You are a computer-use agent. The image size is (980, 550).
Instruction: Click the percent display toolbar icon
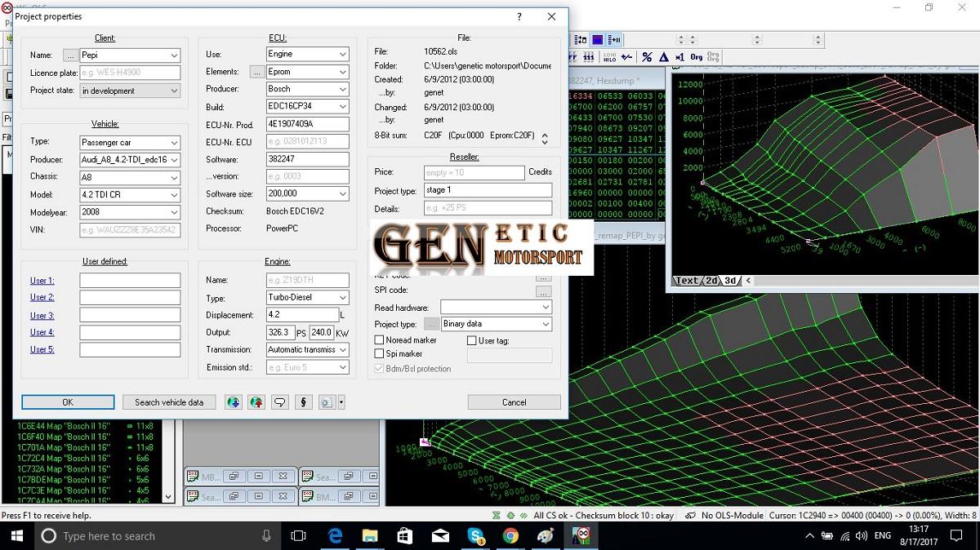[647, 57]
